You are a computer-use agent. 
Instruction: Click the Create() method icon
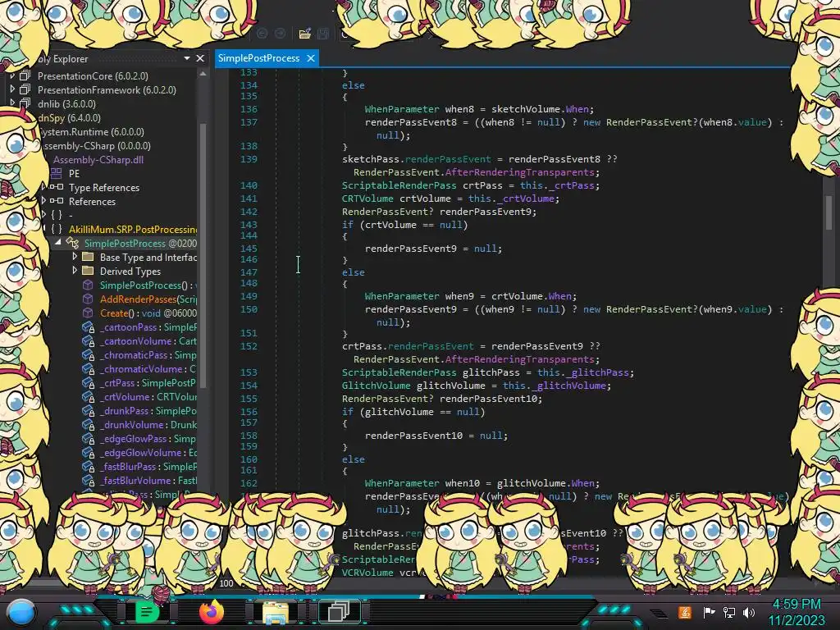click(x=88, y=313)
